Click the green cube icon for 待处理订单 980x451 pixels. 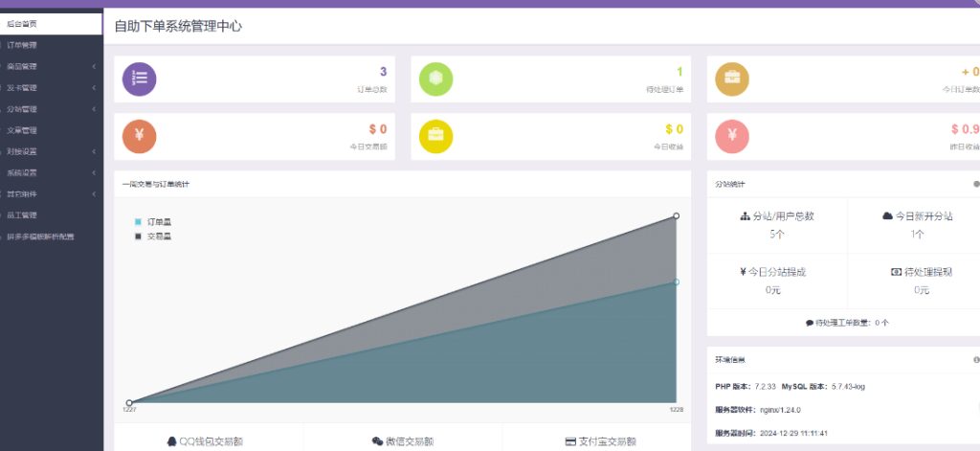click(x=435, y=79)
